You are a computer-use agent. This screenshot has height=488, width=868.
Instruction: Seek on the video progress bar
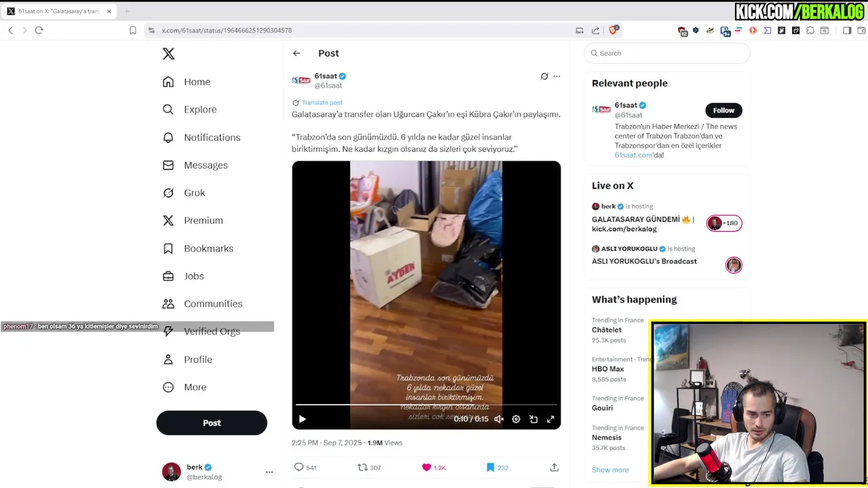(x=426, y=405)
